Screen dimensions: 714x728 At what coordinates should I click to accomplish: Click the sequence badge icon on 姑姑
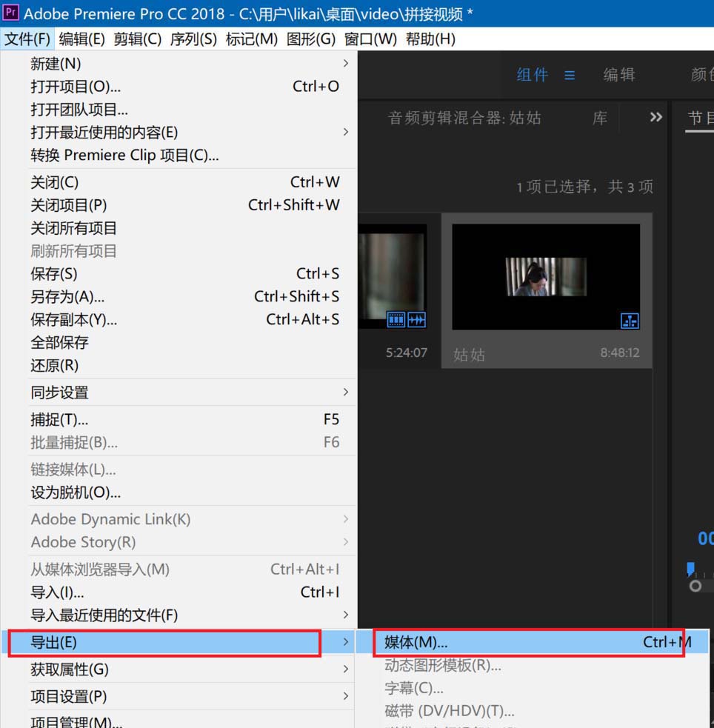coord(630,321)
